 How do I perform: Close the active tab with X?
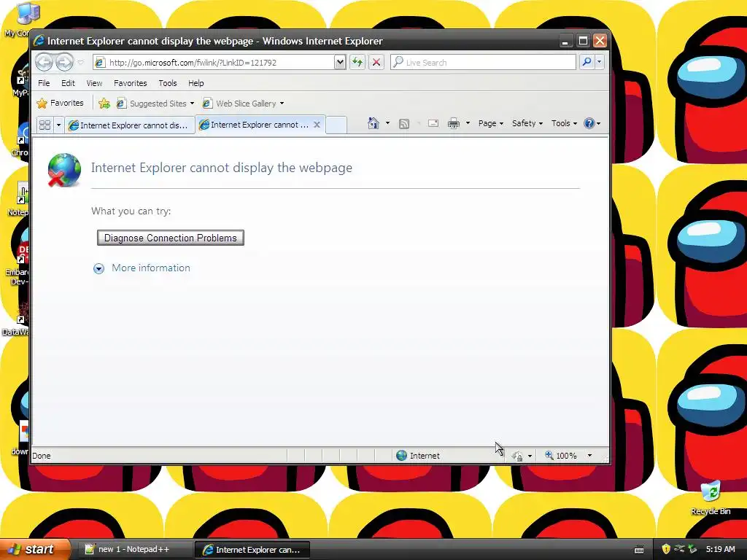click(317, 125)
